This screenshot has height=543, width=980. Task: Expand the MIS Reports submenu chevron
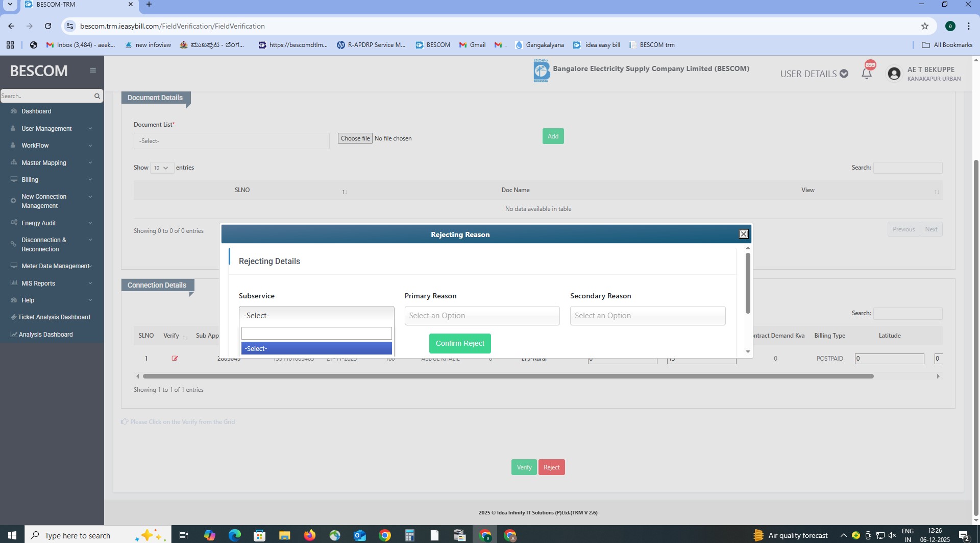pyautogui.click(x=90, y=284)
